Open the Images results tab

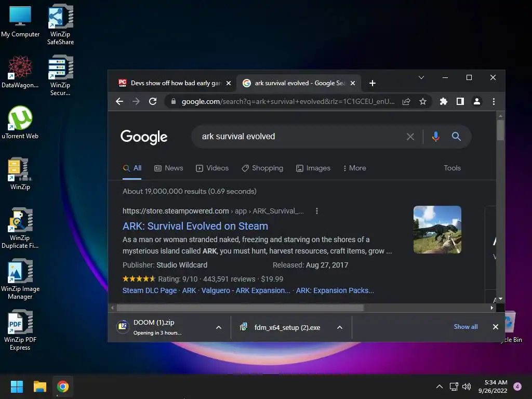coord(313,168)
